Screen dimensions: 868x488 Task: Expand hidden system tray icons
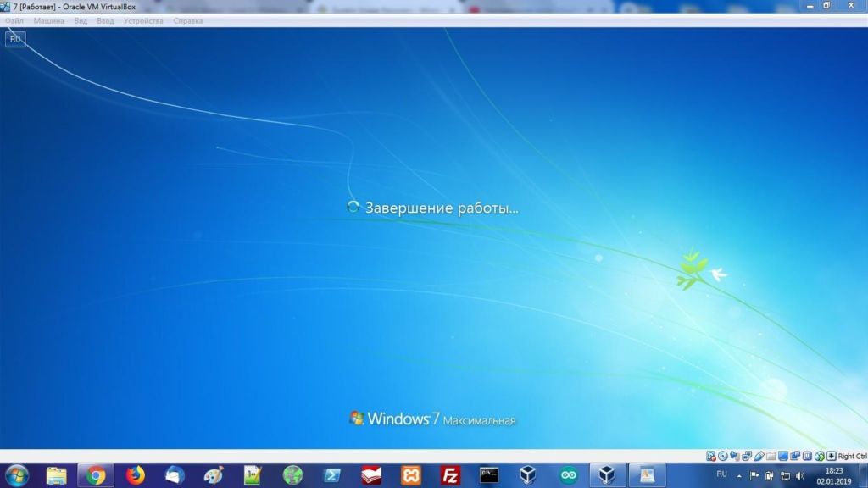point(739,476)
